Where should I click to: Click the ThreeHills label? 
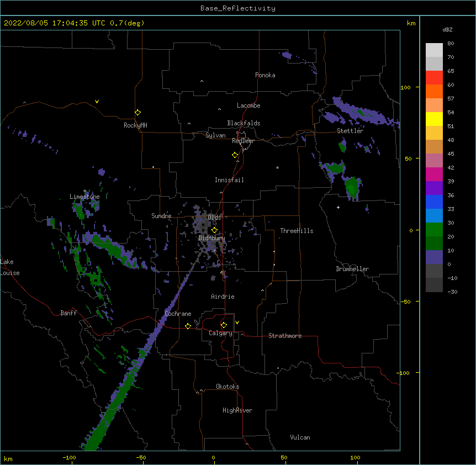tap(297, 231)
